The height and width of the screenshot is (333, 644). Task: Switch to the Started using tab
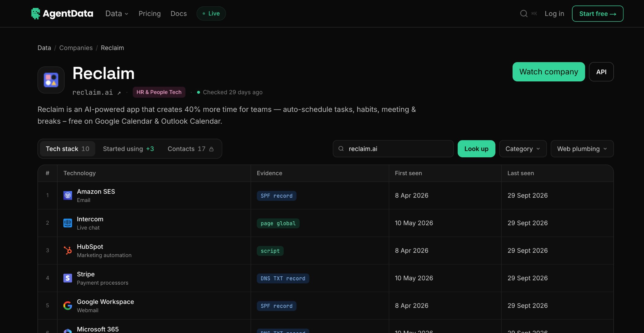click(128, 149)
